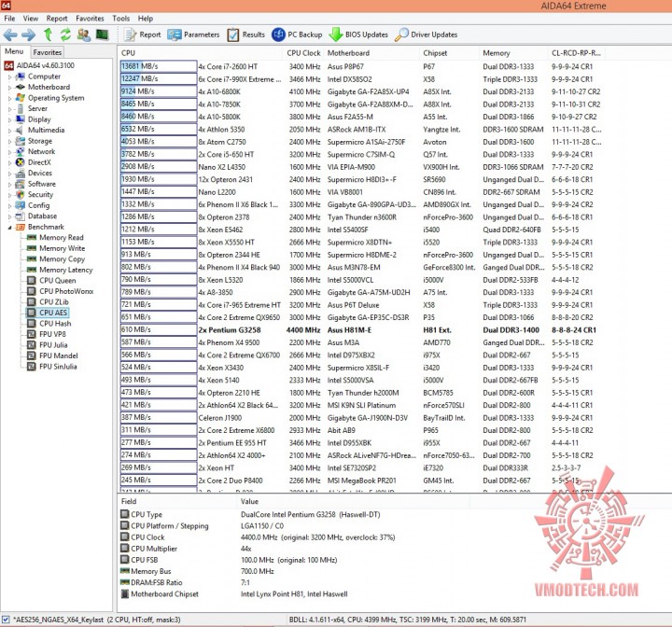Sort by the CPU Clock column header
The width and height of the screenshot is (672, 627).
(x=303, y=53)
